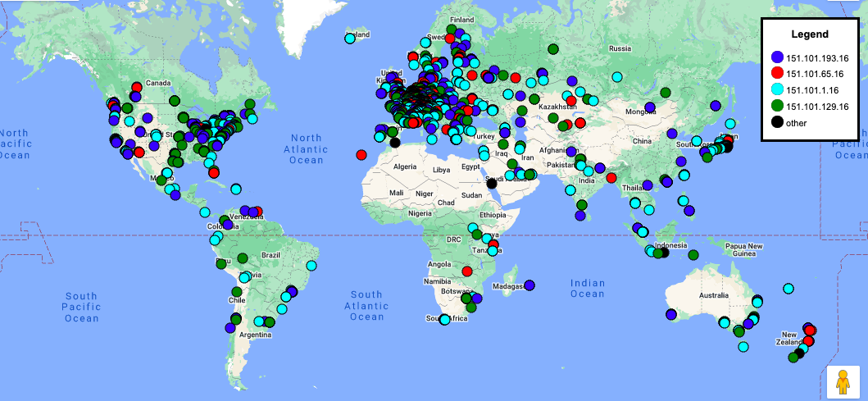Click the South Pacific Ocean map label
This screenshot has width=868, height=401.
tap(81, 307)
